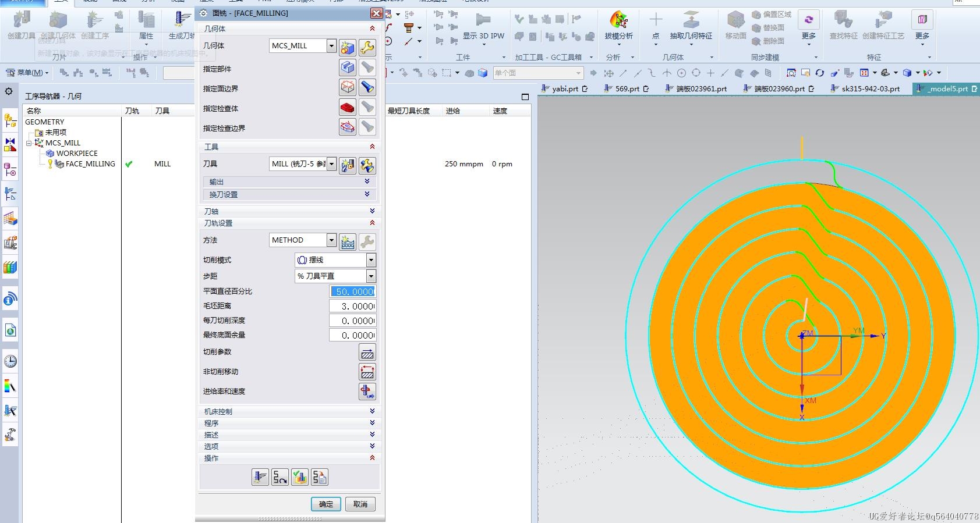
Task: Click the Replay tool path icon in 操作
Action: 280,477
